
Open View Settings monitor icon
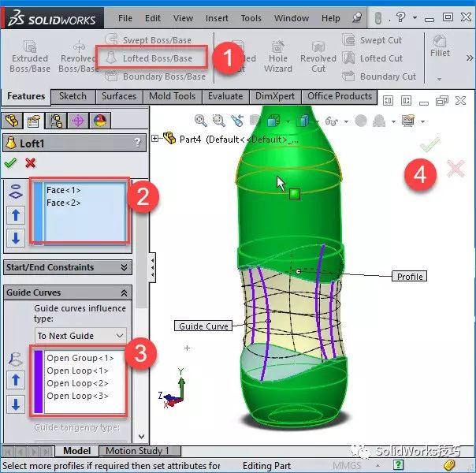coord(408,121)
